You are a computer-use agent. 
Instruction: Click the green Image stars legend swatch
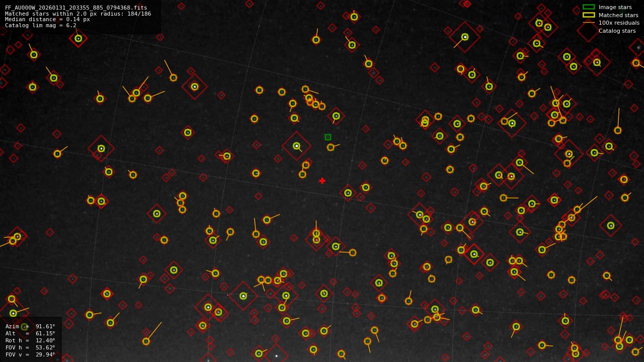(x=589, y=7)
